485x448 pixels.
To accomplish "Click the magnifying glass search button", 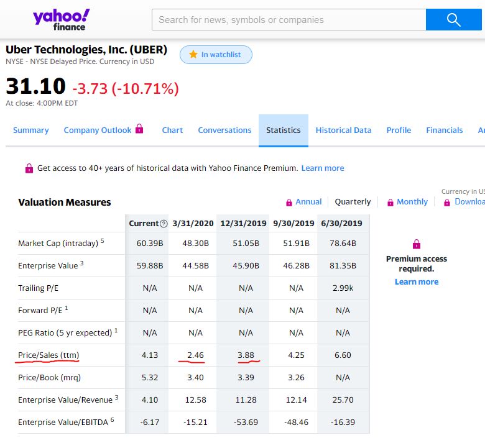I will pyautogui.click(x=453, y=19).
